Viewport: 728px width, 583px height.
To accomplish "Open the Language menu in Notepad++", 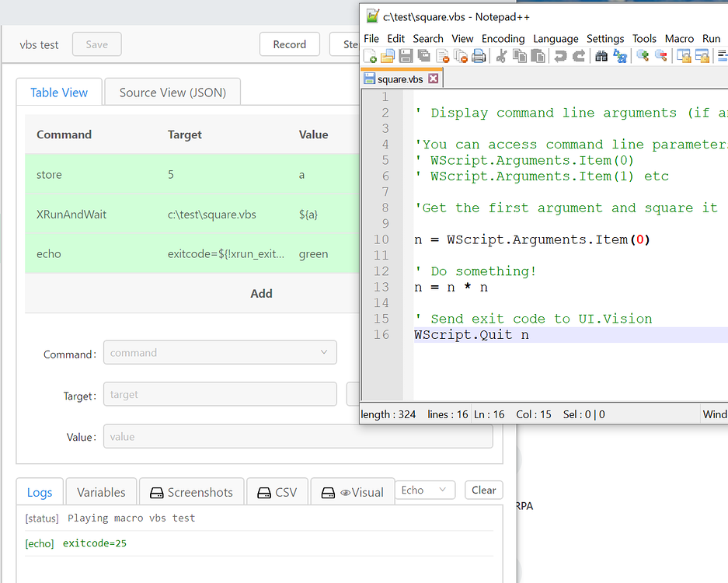I will [556, 38].
